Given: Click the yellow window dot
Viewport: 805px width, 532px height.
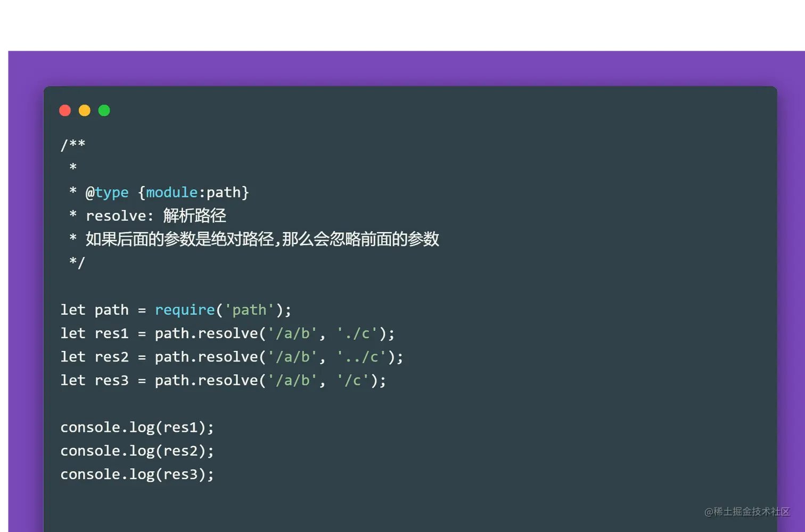Looking at the screenshot, I should coord(85,110).
